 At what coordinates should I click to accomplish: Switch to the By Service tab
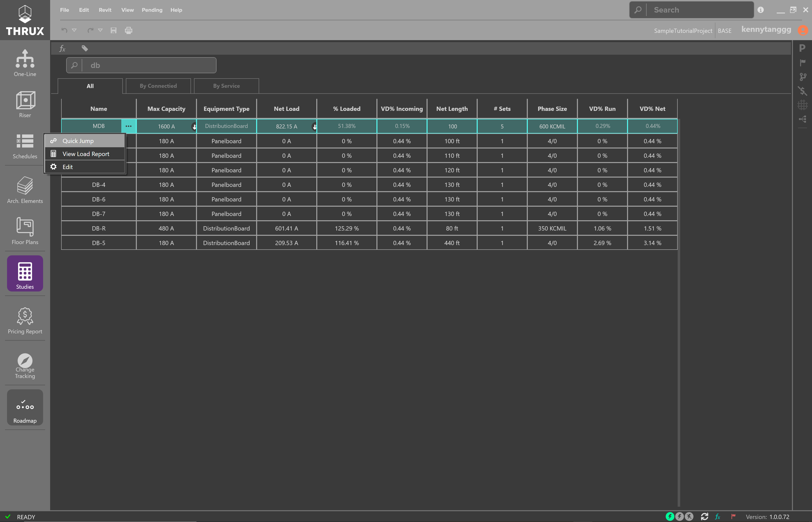click(226, 86)
